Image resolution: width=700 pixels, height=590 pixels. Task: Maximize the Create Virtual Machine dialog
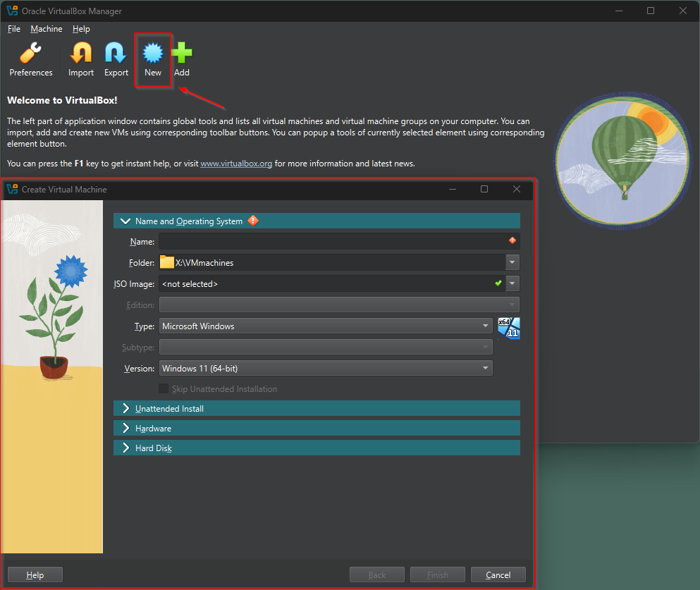[484, 189]
